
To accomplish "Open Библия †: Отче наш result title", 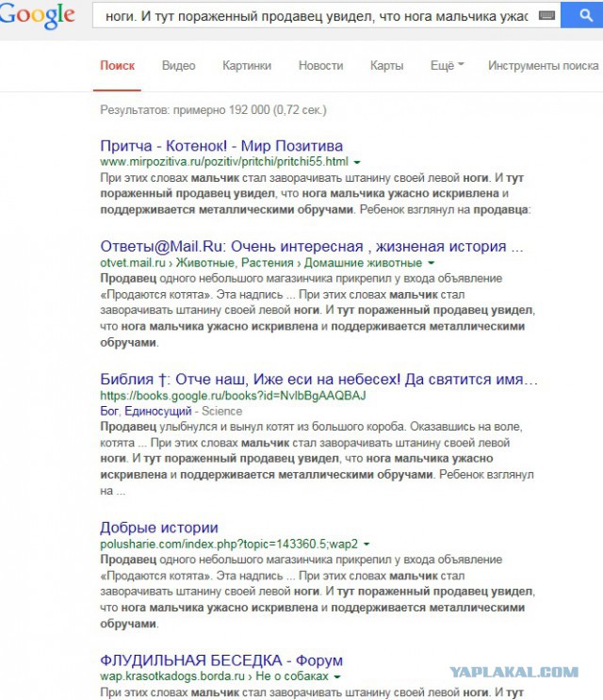I will click(318, 379).
